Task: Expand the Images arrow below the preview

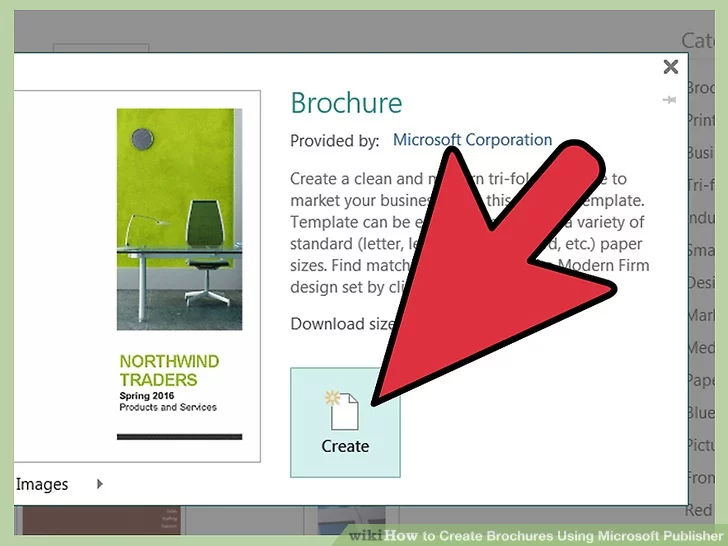Action: click(99, 484)
